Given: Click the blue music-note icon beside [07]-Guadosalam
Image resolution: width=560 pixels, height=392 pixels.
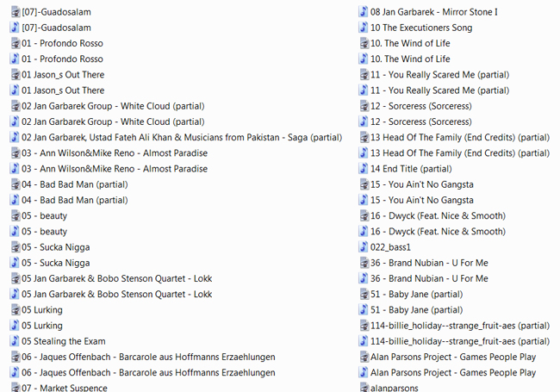Looking at the screenshot, I should point(15,28).
